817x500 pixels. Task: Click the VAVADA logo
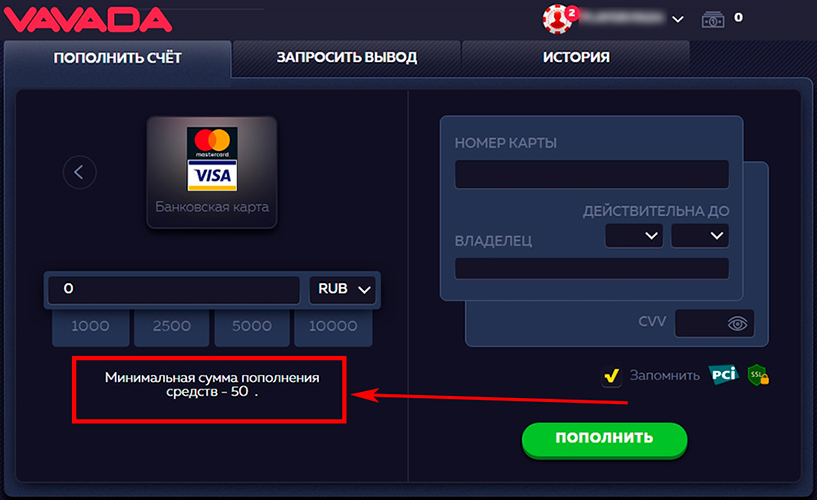point(88,19)
